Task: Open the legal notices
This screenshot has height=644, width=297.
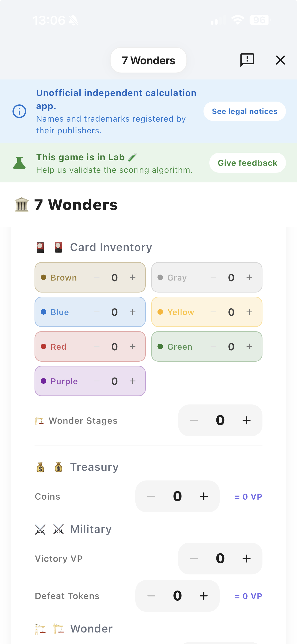Action: 244,111
